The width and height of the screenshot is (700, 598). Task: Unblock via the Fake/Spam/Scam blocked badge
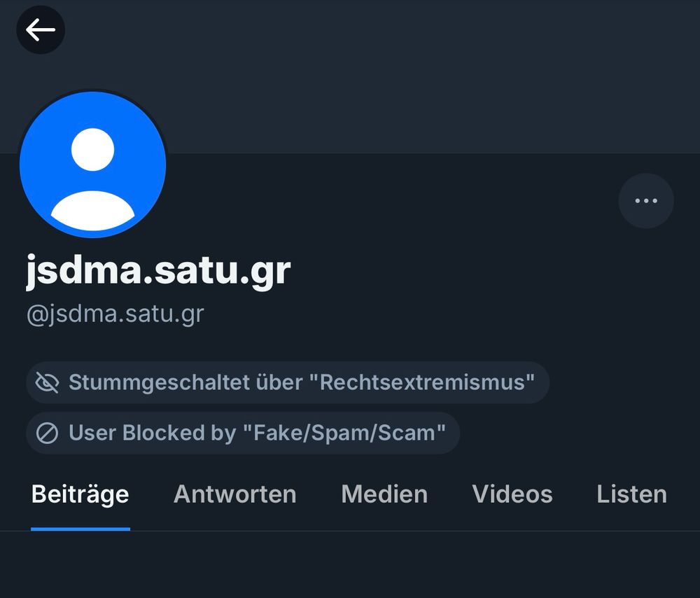[x=241, y=433]
